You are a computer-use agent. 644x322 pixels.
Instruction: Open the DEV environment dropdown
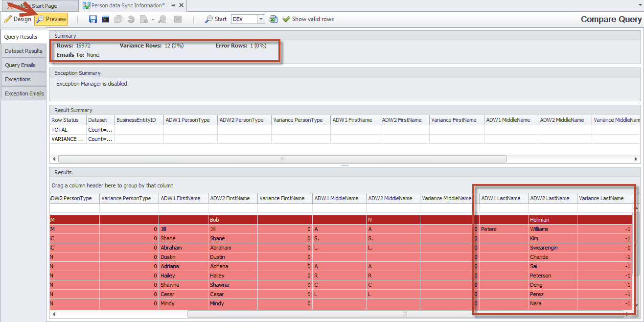tap(261, 19)
